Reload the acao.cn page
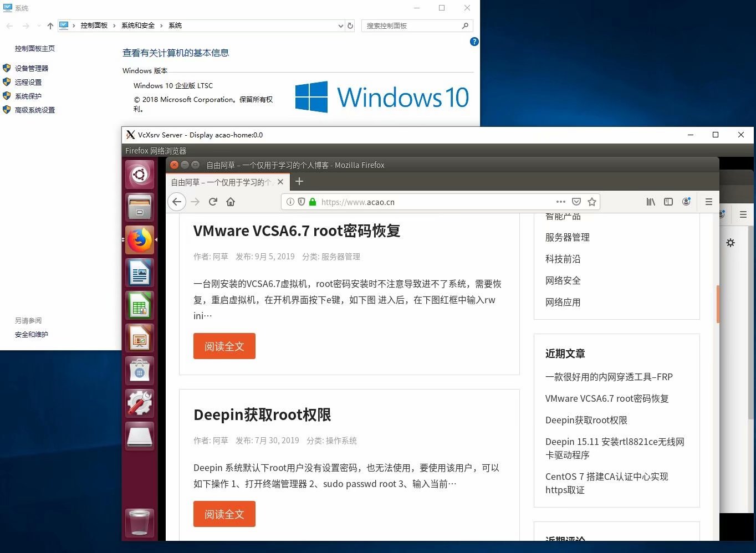This screenshot has height=553, width=756. click(213, 202)
